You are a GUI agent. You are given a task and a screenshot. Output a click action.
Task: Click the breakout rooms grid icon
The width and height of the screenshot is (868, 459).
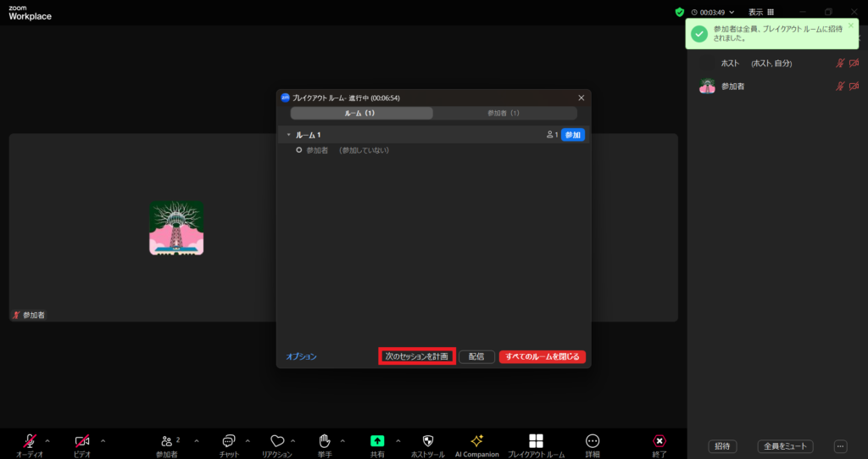536,440
